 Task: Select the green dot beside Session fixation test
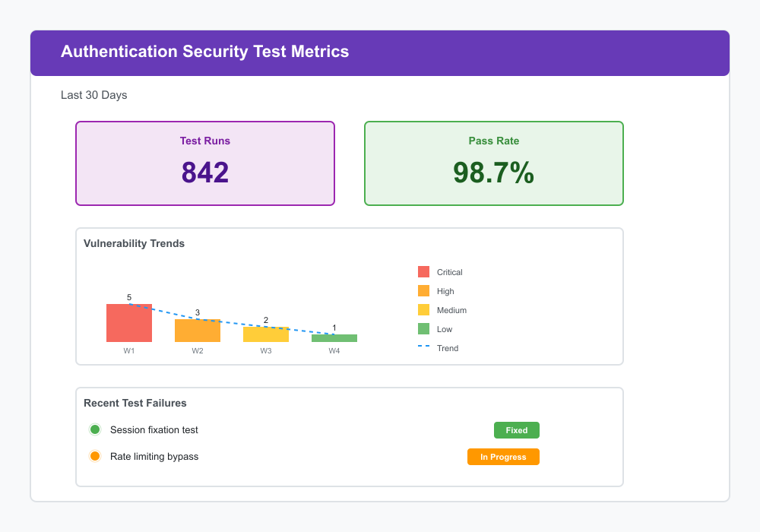tap(95, 429)
